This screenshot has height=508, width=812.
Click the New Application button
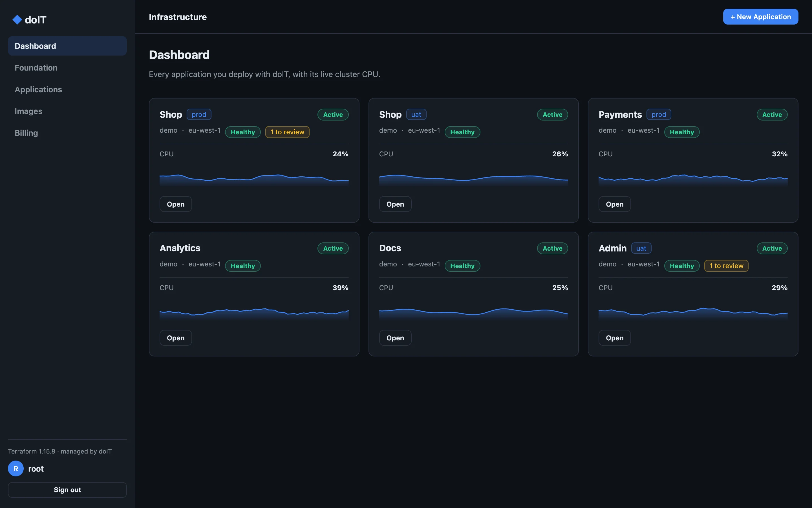(x=760, y=17)
